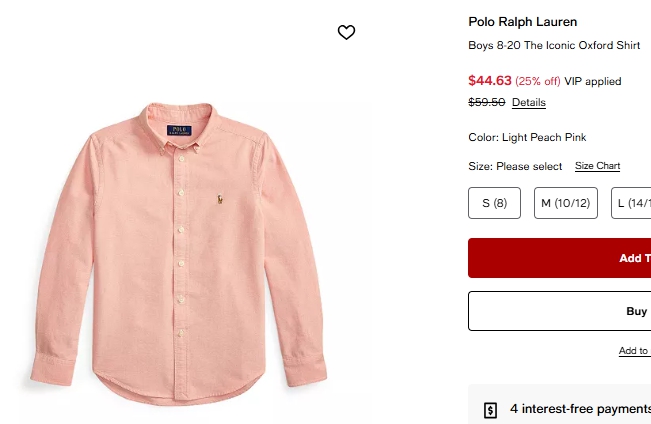Click the Size: Please select label

click(x=515, y=166)
